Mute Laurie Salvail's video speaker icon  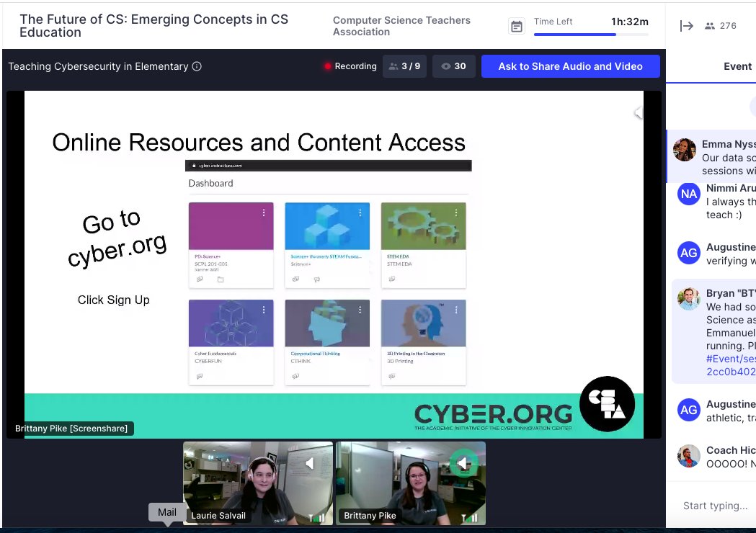tap(309, 463)
